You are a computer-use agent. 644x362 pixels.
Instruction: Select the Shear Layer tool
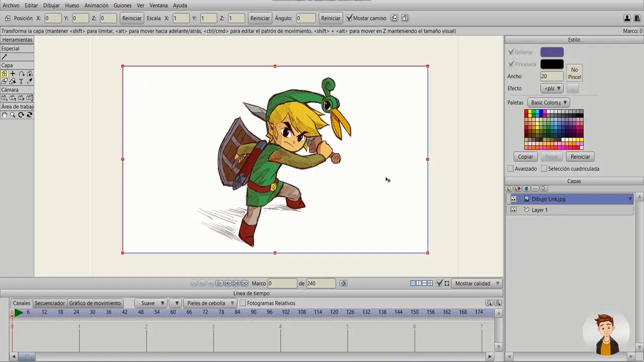[4, 81]
